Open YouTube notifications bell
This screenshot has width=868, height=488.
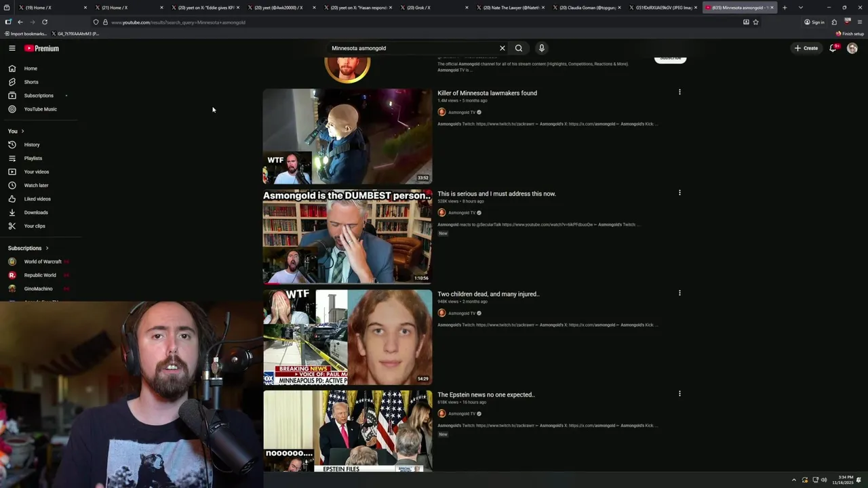tap(833, 48)
